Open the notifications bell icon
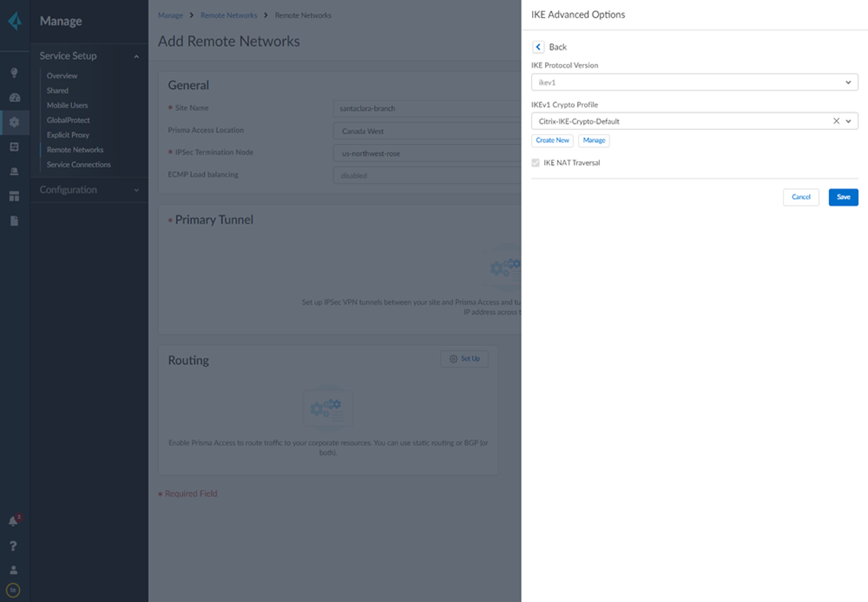 tap(13, 521)
